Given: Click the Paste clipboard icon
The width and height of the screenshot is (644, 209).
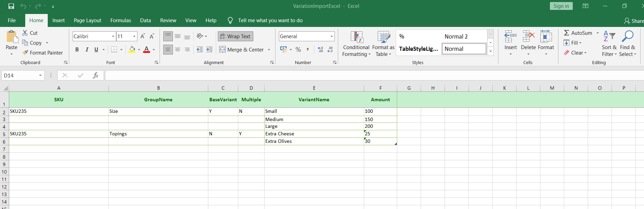Looking at the screenshot, I should point(12,37).
